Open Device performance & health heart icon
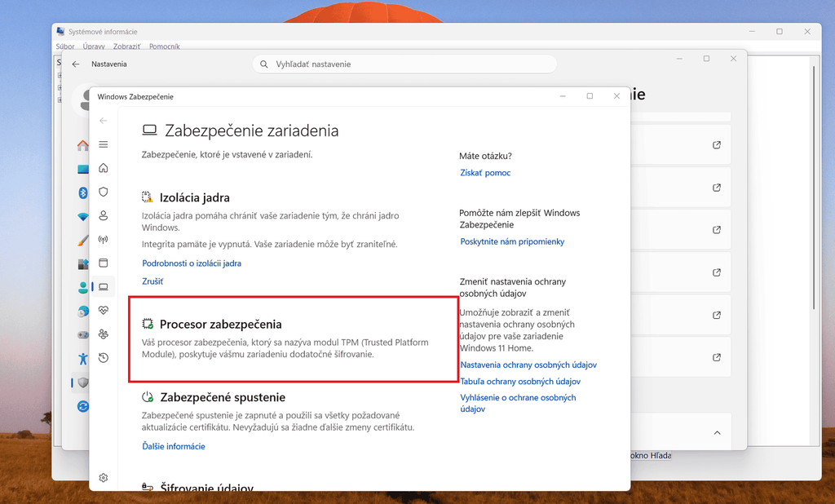The height and width of the screenshot is (504, 835). click(104, 310)
